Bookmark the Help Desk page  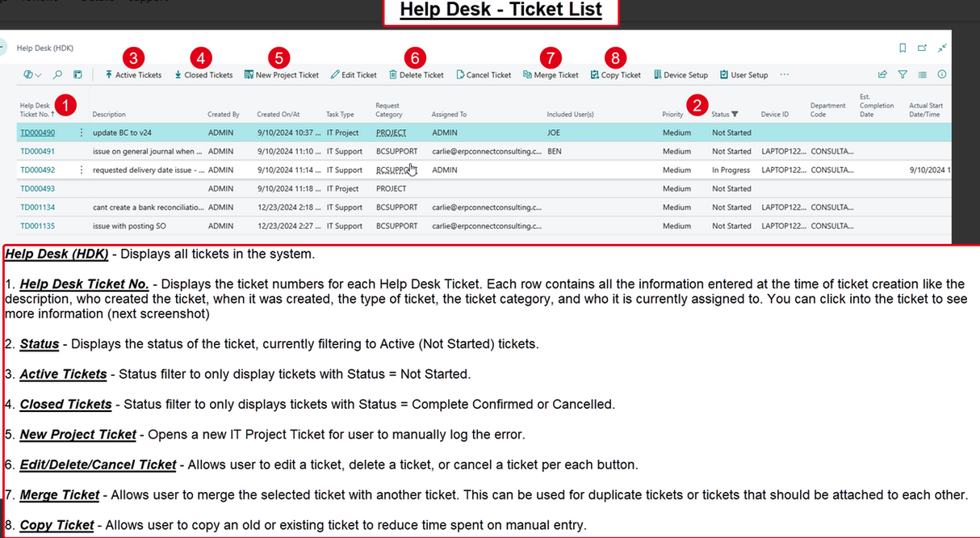pyautogui.click(x=903, y=48)
